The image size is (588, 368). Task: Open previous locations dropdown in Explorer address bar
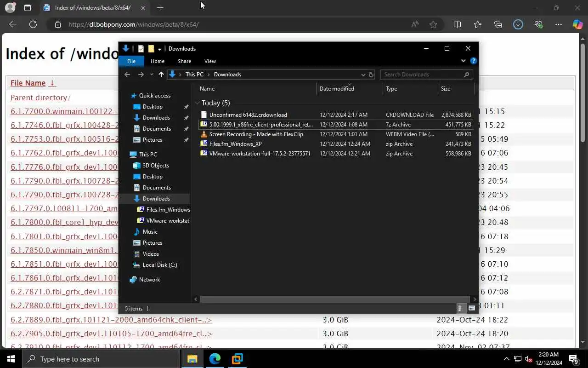[x=363, y=75]
